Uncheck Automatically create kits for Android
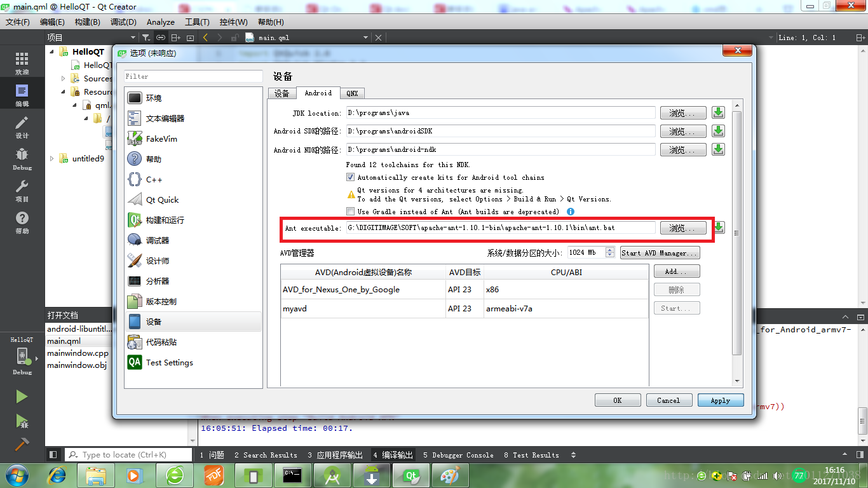Image resolution: width=868 pixels, height=488 pixels. point(350,177)
